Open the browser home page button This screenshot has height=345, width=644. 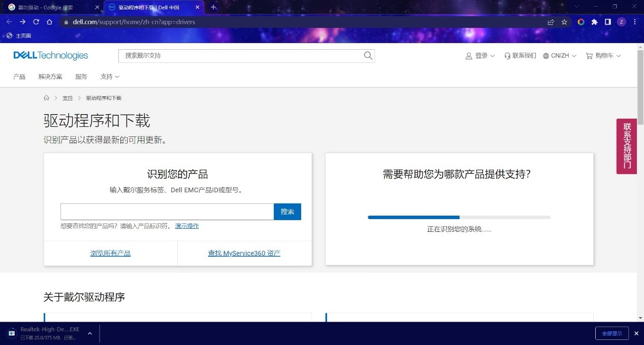[x=49, y=22]
